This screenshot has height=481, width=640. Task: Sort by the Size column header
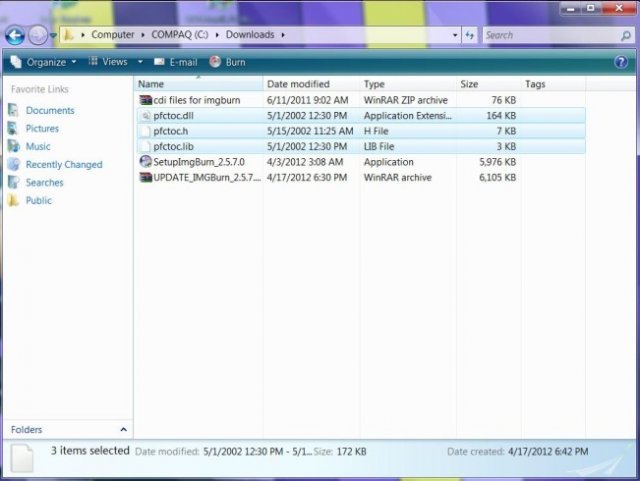click(x=489, y=84)
